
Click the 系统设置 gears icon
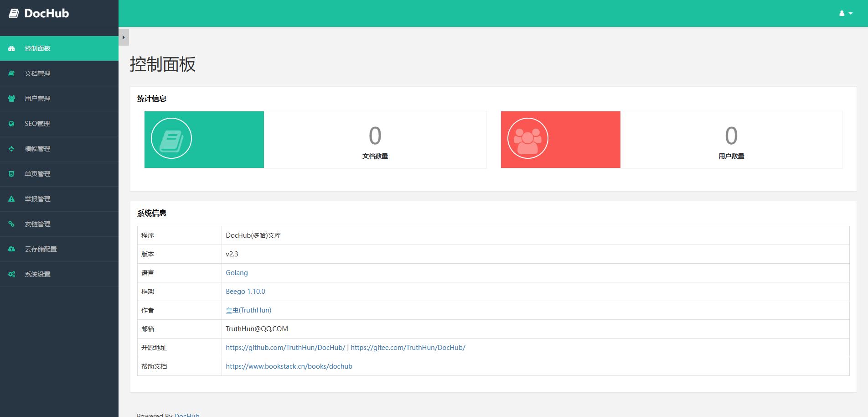[12, 274]
